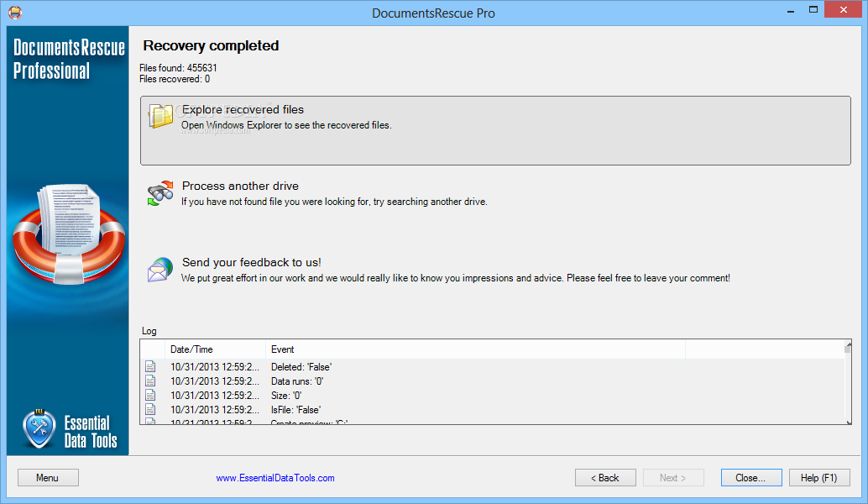This screenshot has width=868, height=504.
Task: Click the log icon beside Deleted: 'False'
Action: tap(150, 366)
